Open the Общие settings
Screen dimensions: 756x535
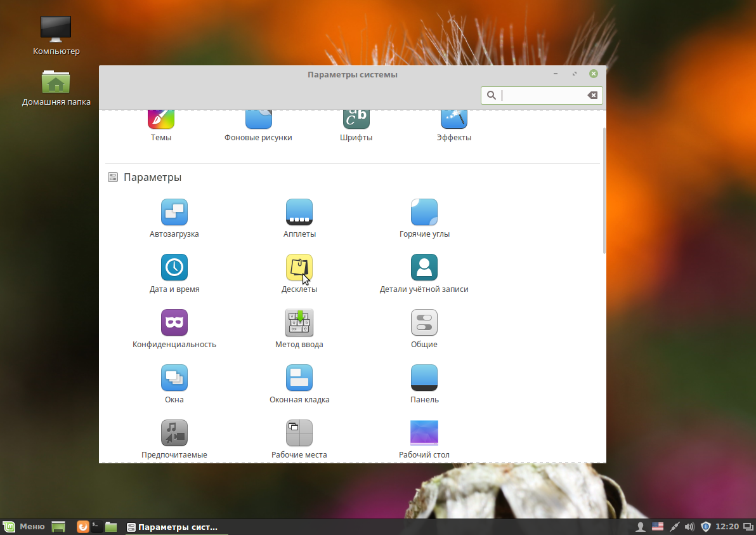pos(424,327)
